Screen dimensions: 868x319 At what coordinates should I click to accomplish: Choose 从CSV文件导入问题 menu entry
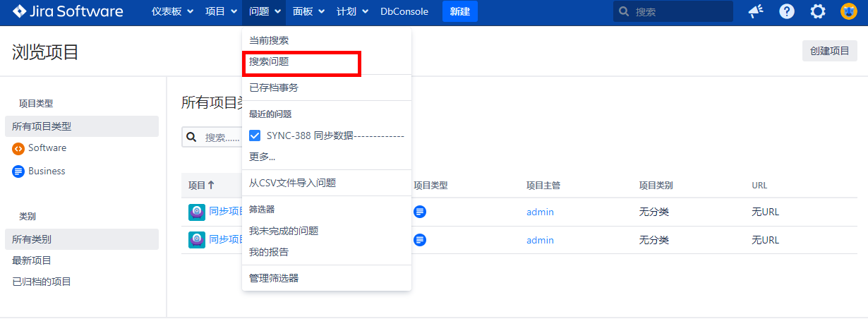point(292,183)
